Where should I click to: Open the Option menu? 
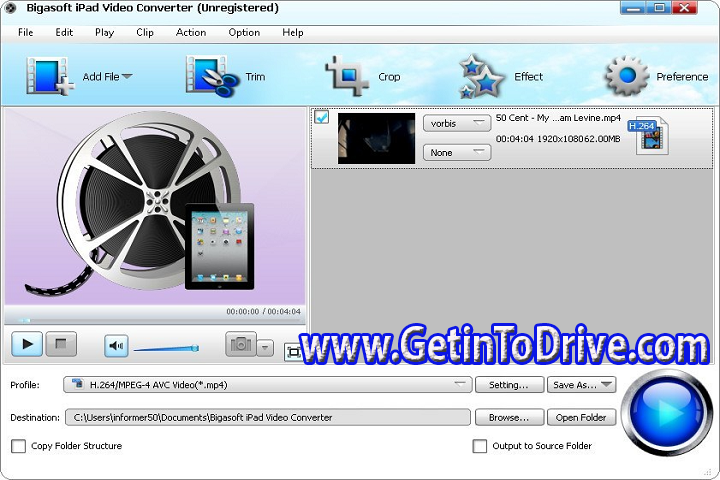[x=244, y=33]
